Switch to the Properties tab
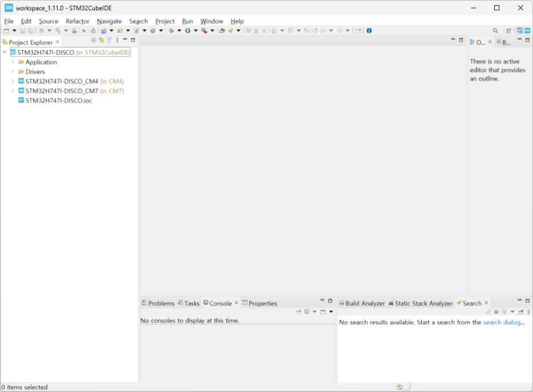The height and width of the screenshot is (392, 533). 260,303
